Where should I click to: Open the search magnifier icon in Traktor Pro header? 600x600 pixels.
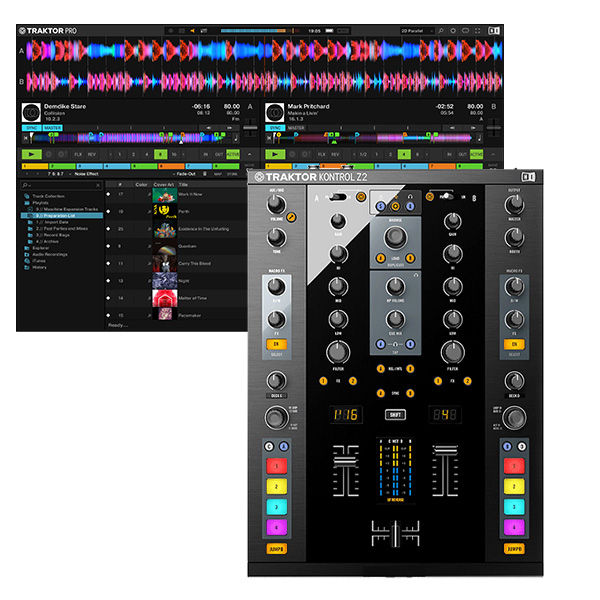click(441, 31)
